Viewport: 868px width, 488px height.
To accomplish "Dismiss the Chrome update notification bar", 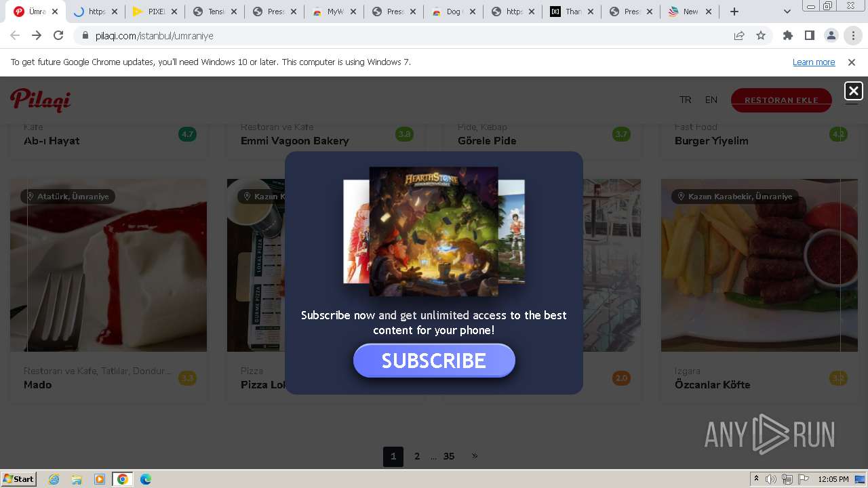I will (x=852, y=62).
